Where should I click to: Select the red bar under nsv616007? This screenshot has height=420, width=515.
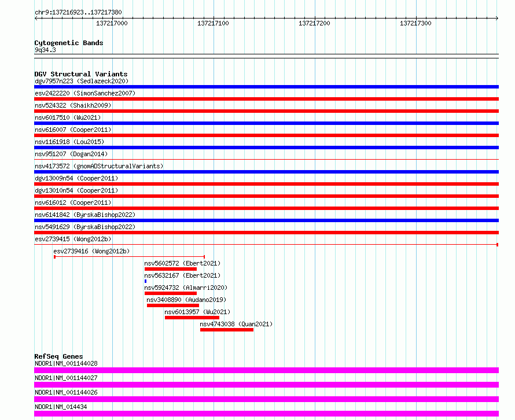click(266, 135)
